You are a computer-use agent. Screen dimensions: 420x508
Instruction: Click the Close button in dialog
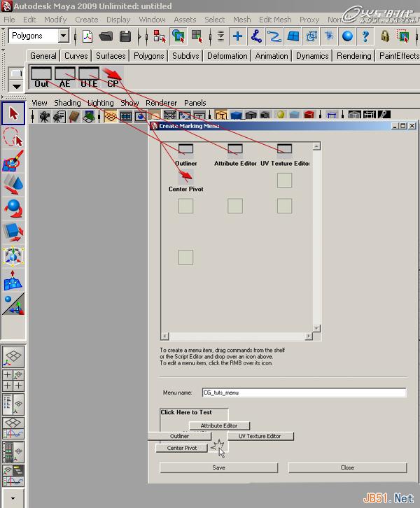[347, 467]
